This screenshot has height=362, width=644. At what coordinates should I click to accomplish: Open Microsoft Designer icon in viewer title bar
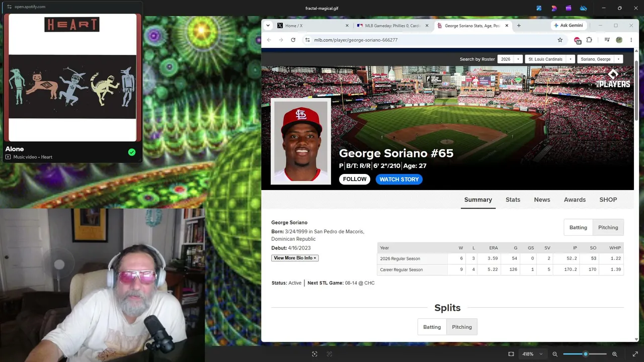click(554, 8)
